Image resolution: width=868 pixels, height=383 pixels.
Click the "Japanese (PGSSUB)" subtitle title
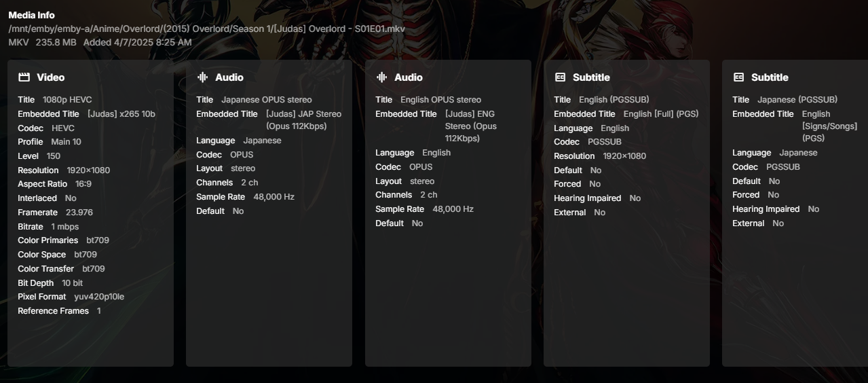pyautogui.click(x=797, y=100)
